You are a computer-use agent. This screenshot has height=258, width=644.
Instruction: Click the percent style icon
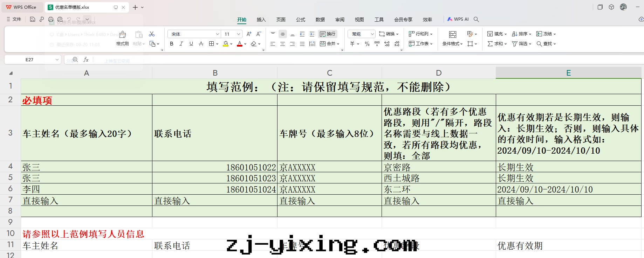[x=367, y=44]
